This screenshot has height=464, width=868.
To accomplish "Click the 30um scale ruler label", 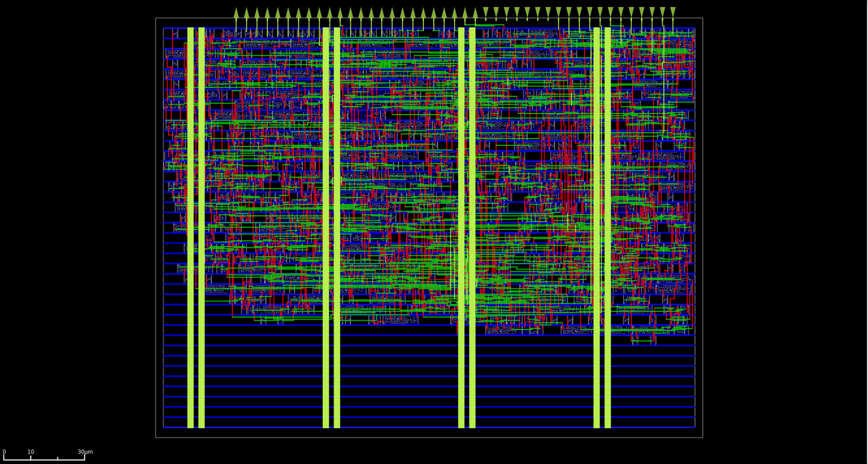I will 84,452.
